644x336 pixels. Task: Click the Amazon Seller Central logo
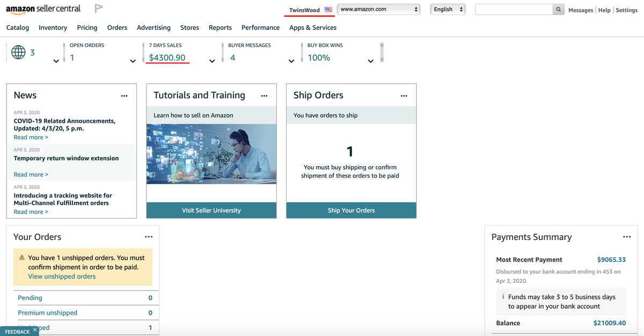tap(43, 9)
